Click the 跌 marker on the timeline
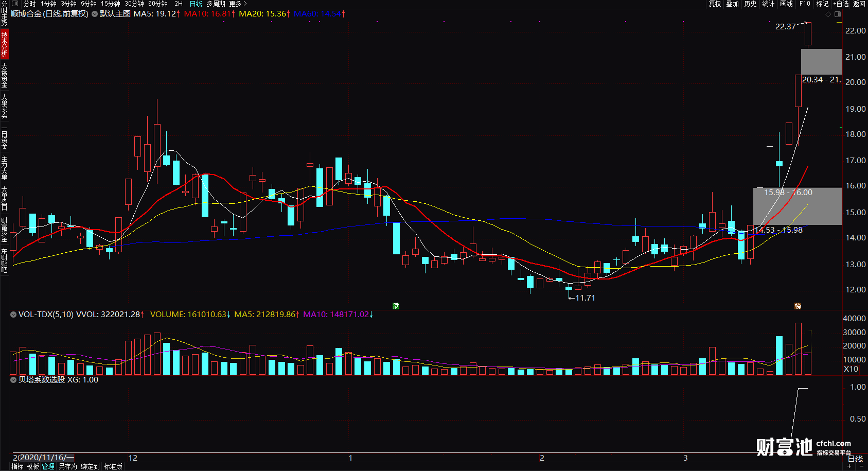 (396, 306)
